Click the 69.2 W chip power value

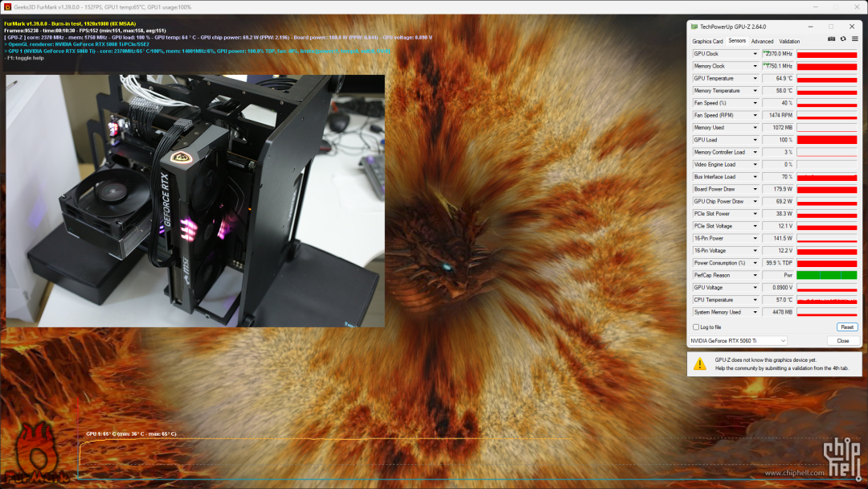pos(778,202)
